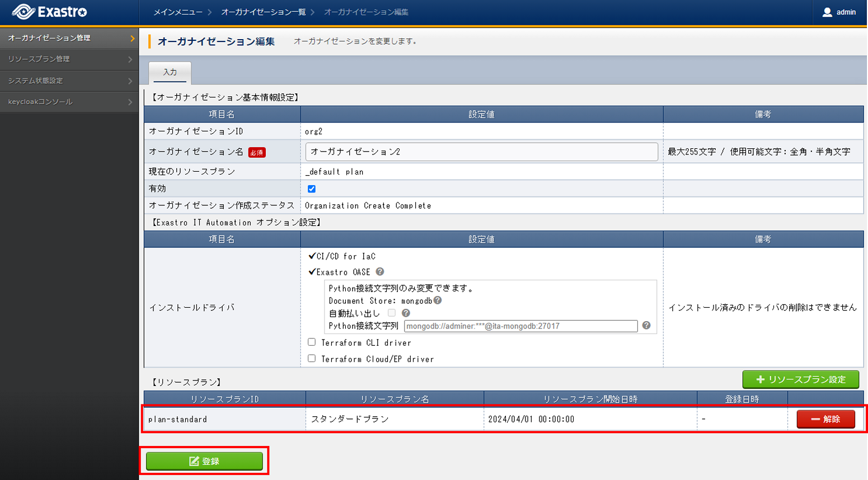
Task: Click the スタンダードプラン name cell
Action: click(395, 419)
